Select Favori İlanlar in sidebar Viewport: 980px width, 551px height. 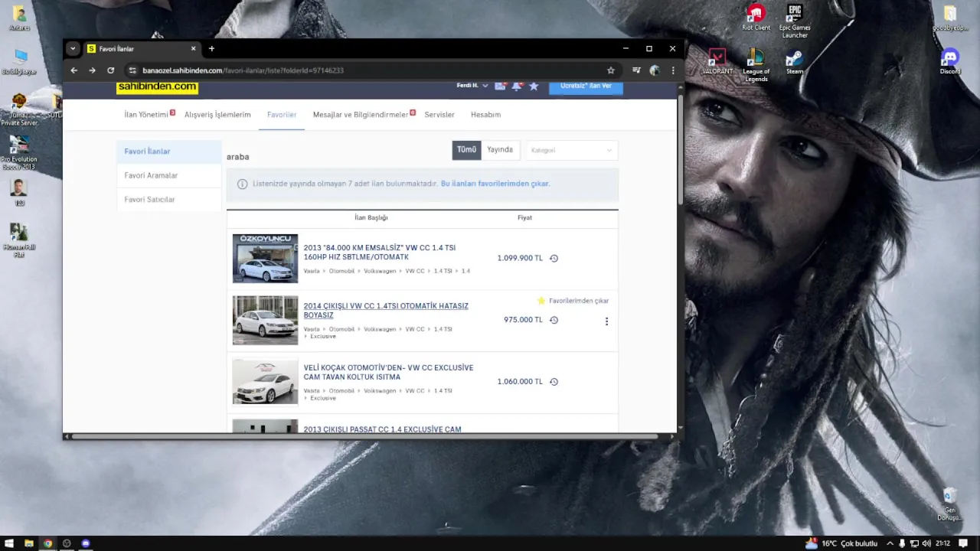tap(169, 152)
